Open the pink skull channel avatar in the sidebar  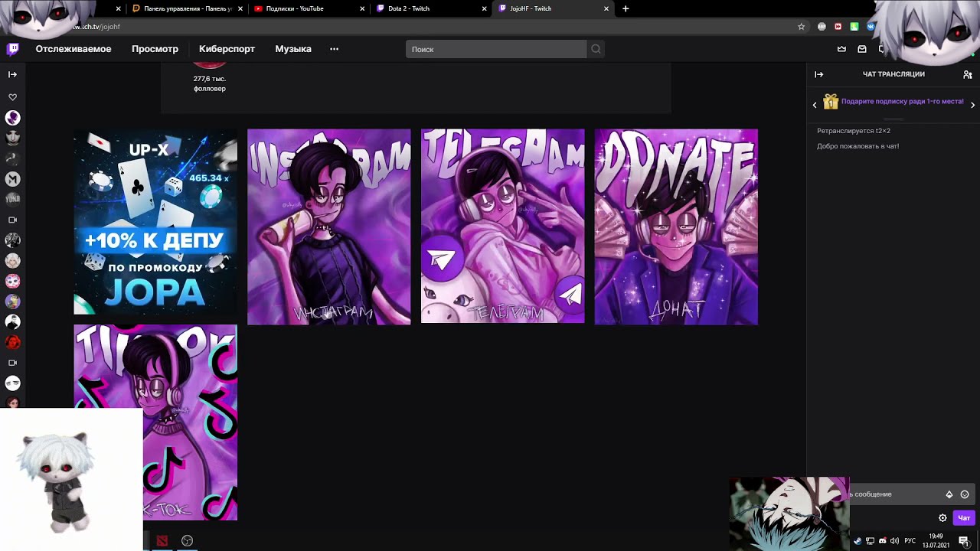[12, 281]
